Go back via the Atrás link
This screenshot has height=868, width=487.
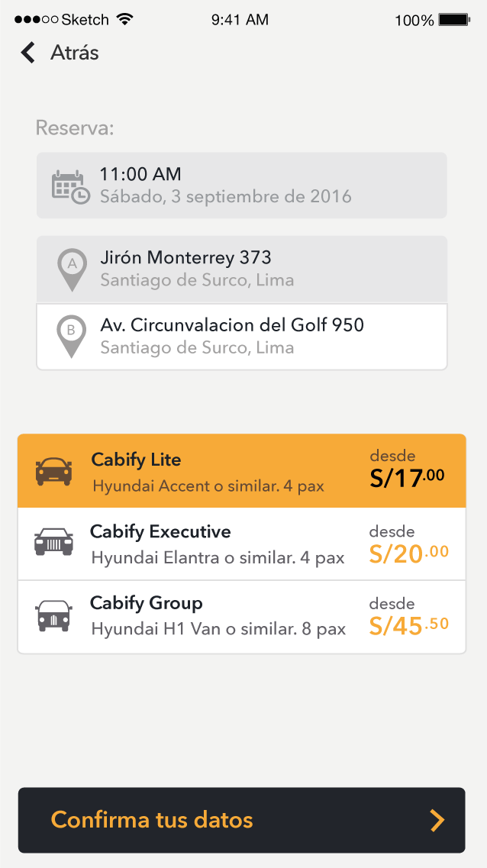[x=74, y=53]
